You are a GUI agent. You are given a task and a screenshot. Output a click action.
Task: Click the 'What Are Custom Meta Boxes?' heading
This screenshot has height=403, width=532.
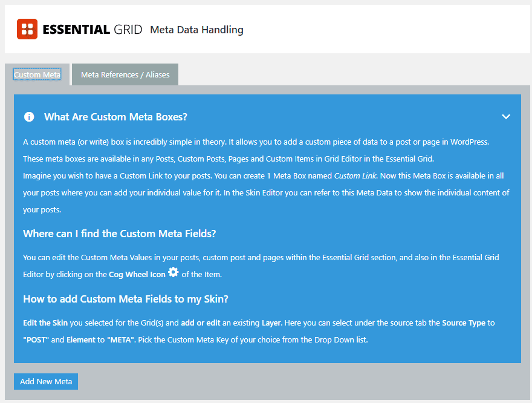point(116,117)
